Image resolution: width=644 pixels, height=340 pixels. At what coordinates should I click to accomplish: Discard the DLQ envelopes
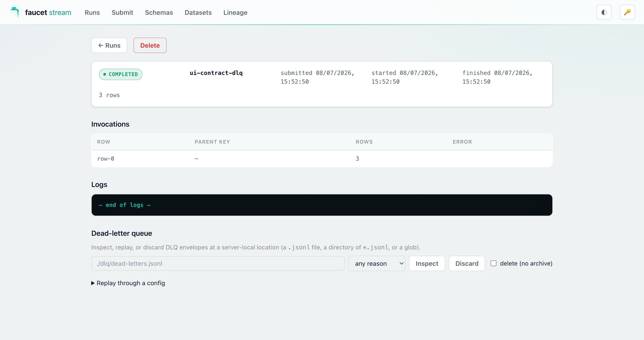467,263
